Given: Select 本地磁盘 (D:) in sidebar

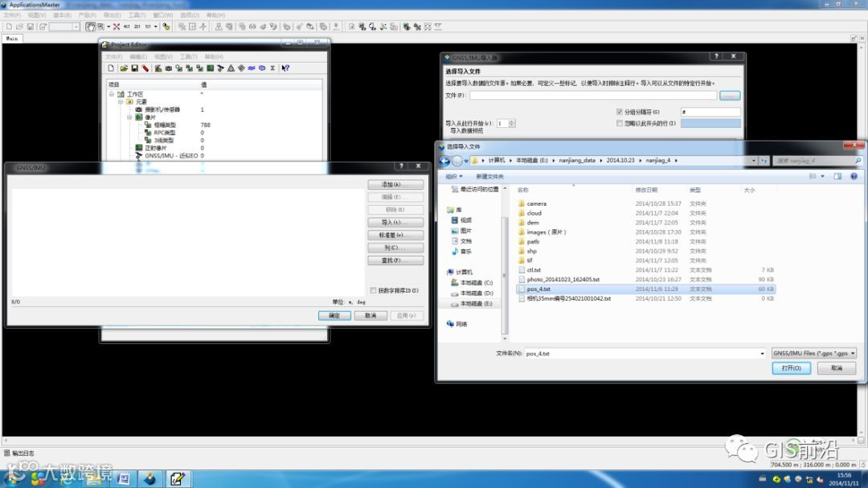Looking at the screenshot, I should point(473,293).
